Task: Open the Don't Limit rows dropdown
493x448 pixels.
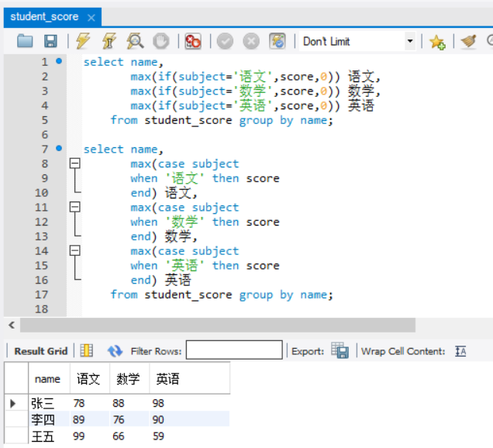Action: 410,41
